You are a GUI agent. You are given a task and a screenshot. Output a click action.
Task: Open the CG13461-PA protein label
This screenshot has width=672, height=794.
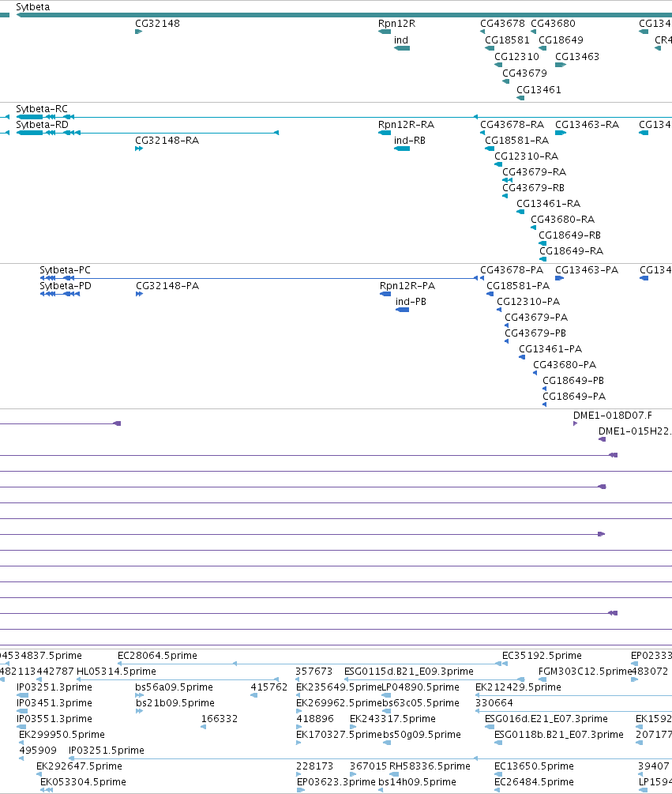550,349
